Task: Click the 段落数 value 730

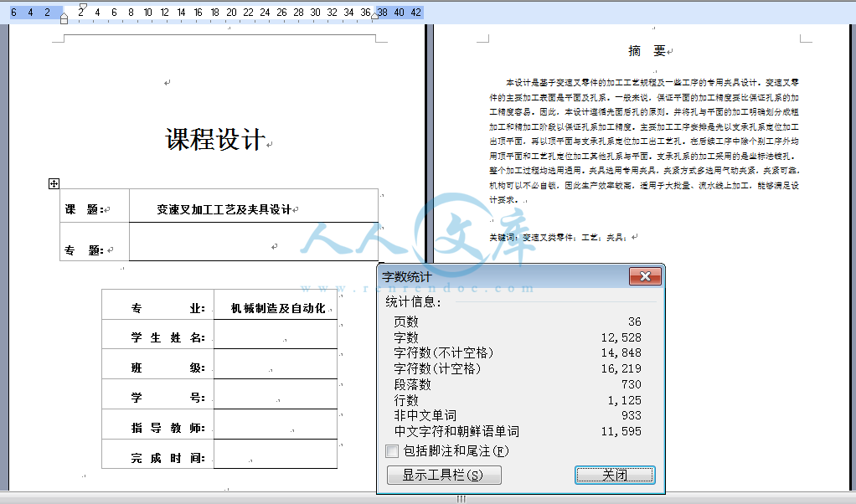Action: pyautogui.click(x=631, y=384)
